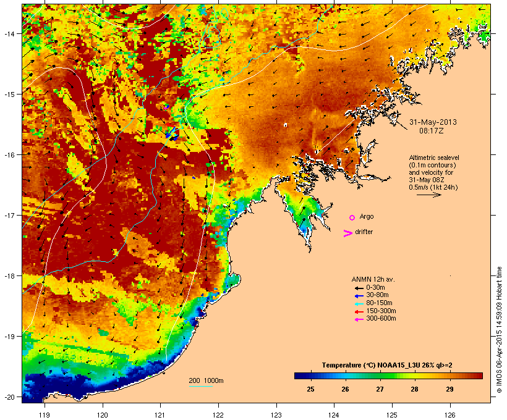Click the 0.5m/s (1kt 24h) label
Viewport: 507px width, 420px height.
(433, 187)
